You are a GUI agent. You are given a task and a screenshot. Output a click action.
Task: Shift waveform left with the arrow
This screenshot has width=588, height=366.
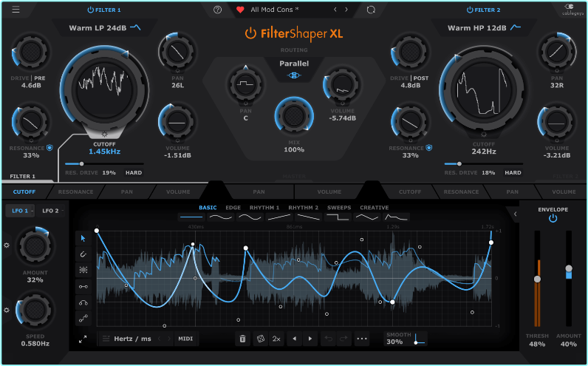click(x=295, y=339)
